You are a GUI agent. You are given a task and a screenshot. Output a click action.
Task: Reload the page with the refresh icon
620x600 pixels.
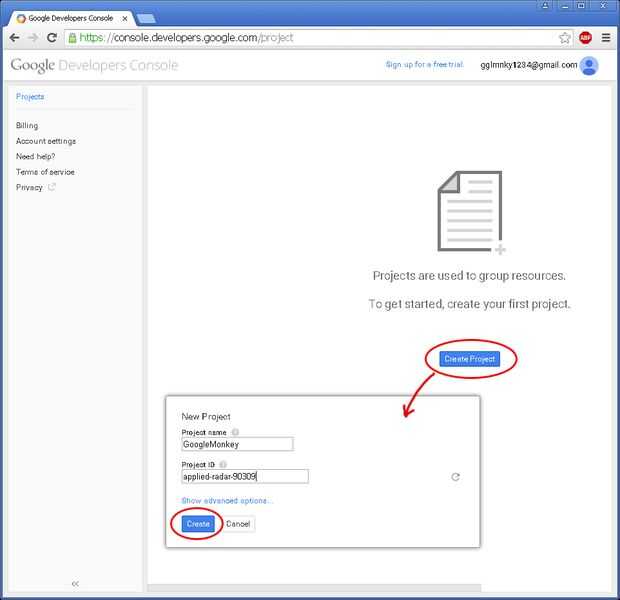(52, 38)
